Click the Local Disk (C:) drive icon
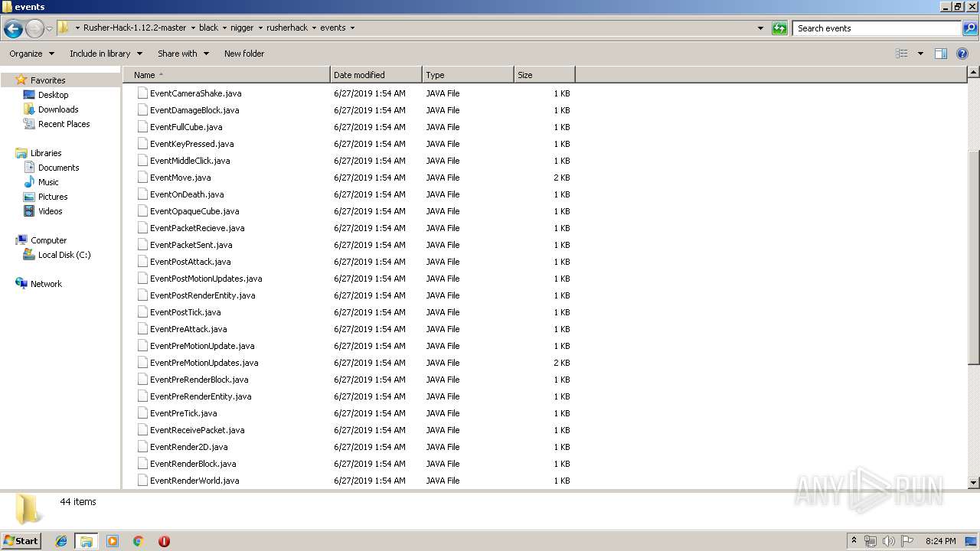The height and width of the screenshot is (551, 980). [29, 255]
